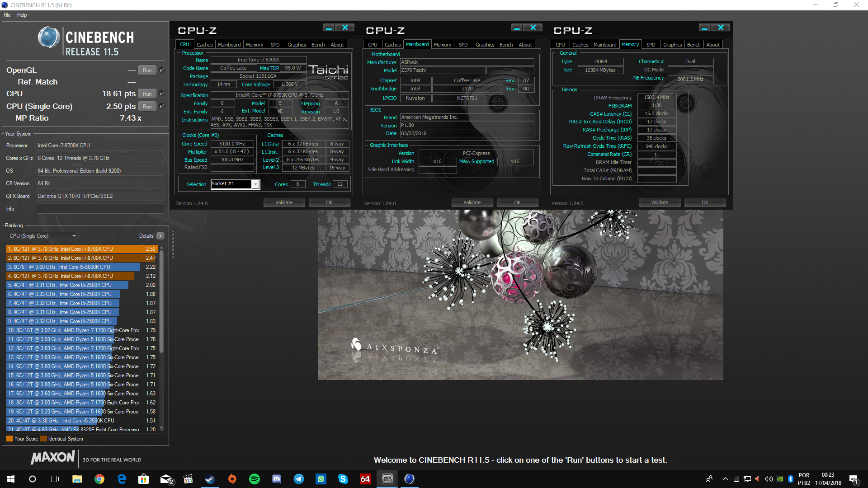868x488 pixels.
Task: Switch to Bench tab in first CPU-Z
Action: (x=318, y=45)
